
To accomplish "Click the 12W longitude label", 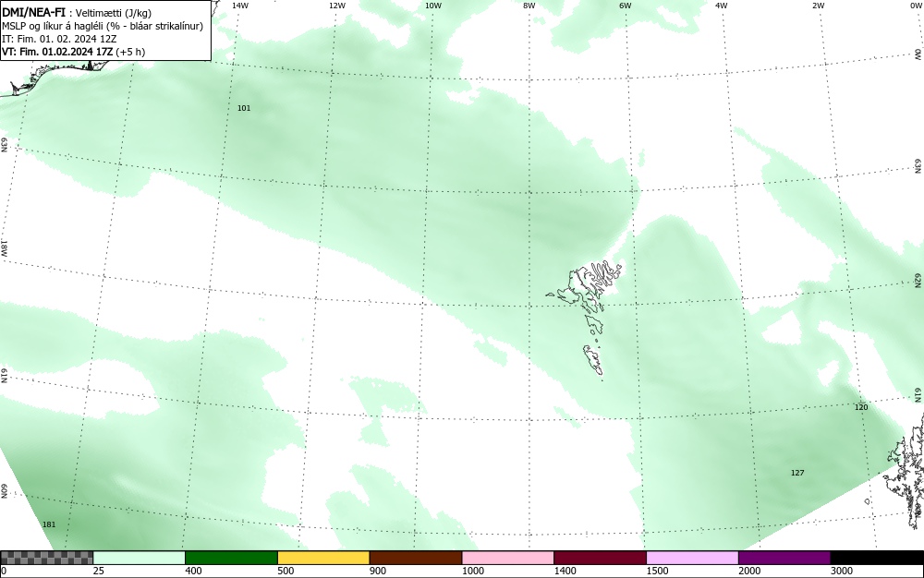I will tap(337, 6).
